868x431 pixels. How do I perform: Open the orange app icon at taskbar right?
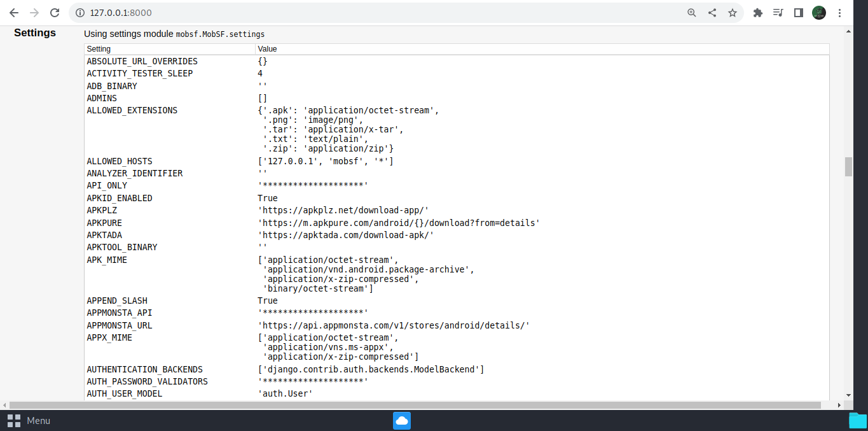tap(858, 420)
